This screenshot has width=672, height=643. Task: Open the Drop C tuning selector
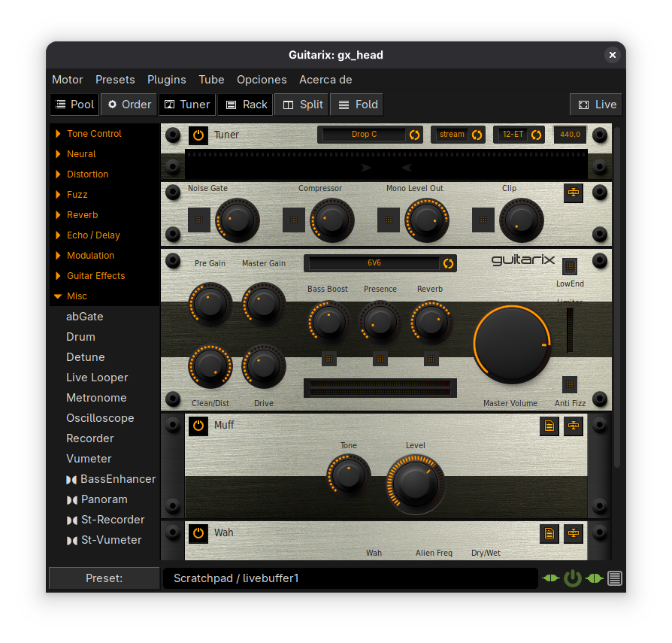371,135
